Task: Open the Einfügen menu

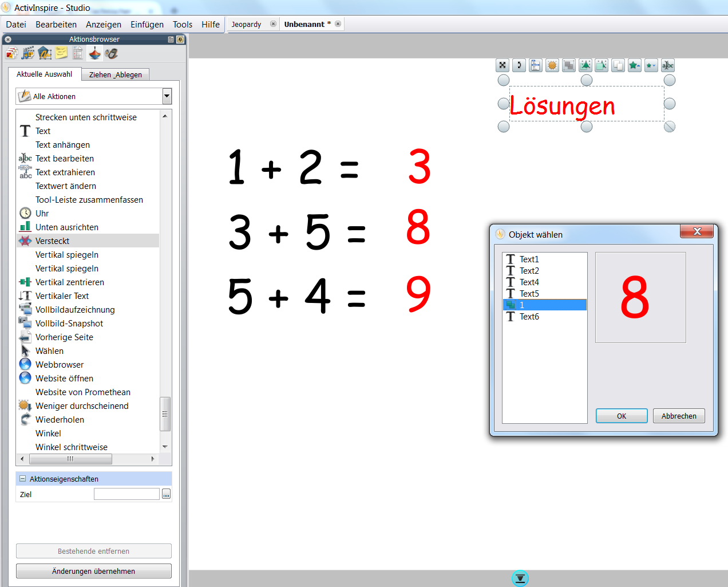Action: 147,25
